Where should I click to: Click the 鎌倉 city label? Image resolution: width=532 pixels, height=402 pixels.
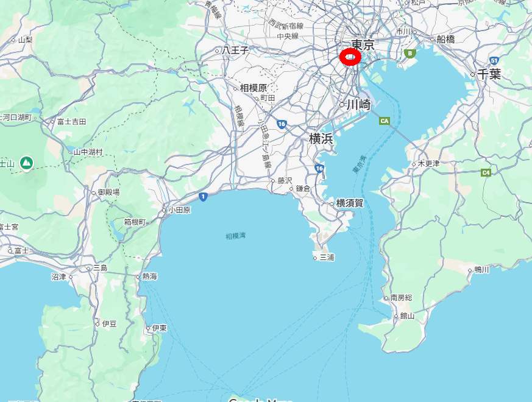[303, 189]
